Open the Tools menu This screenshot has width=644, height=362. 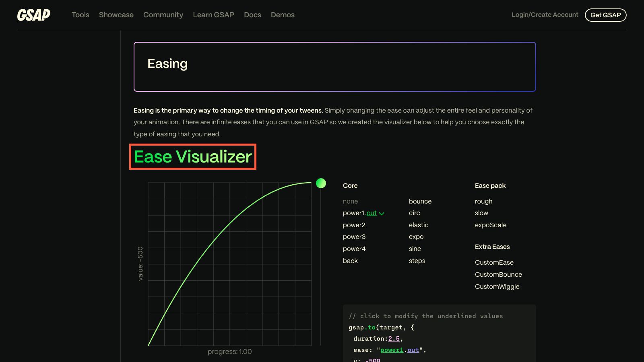pos(80,15)
